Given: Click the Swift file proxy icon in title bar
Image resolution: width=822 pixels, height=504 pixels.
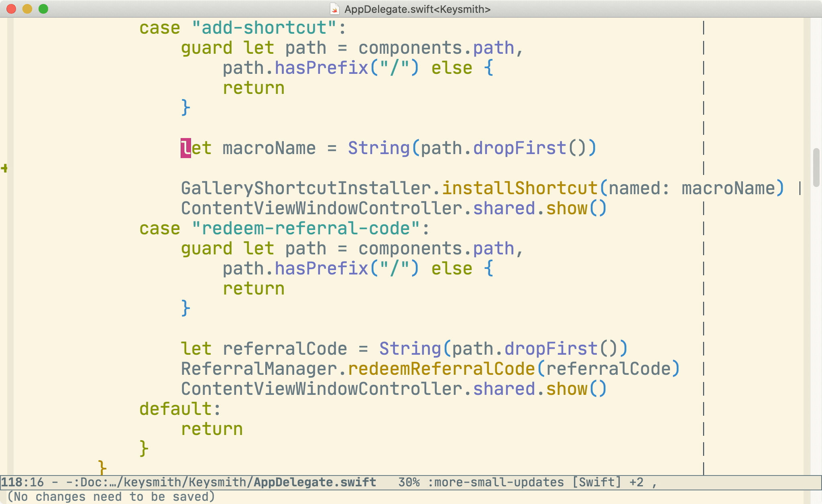Looking at the screenshot, I should [334, 9].
